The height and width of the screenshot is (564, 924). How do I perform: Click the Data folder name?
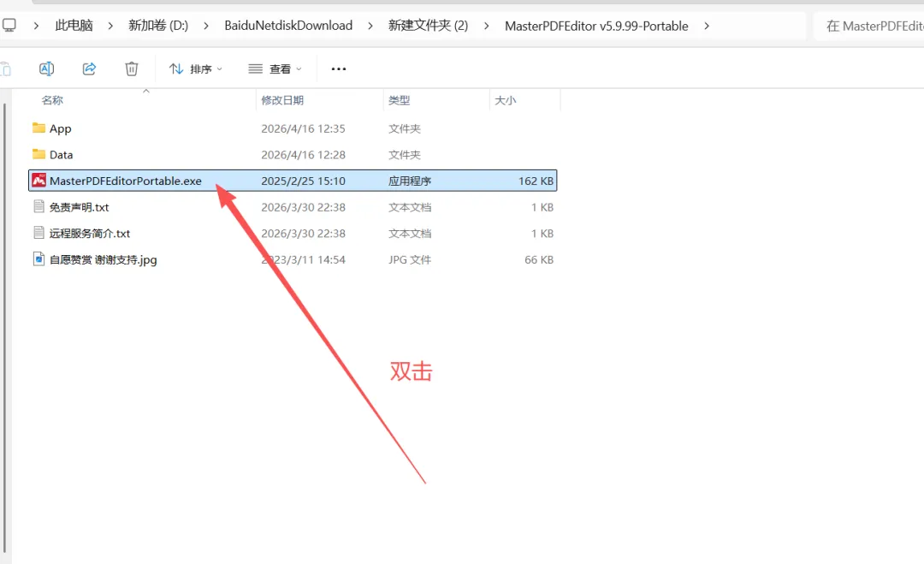(62, 154)
